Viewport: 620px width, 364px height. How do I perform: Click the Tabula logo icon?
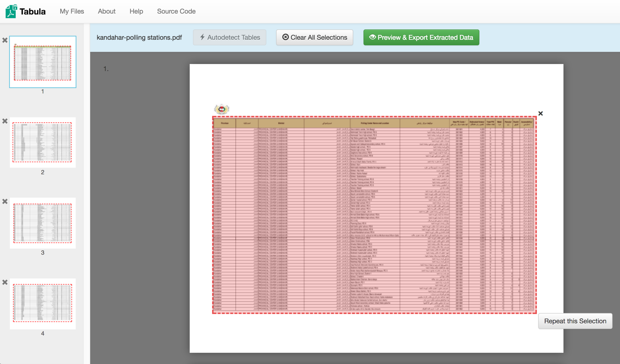point(11,11)
